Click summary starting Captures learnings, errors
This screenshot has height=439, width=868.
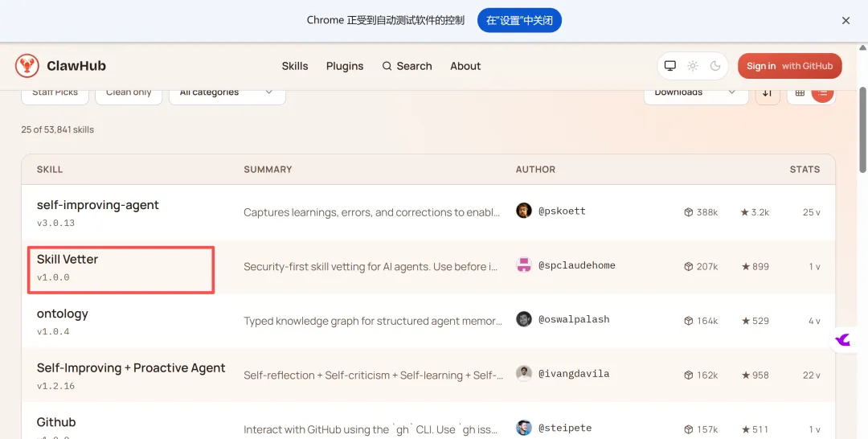[372, 212]
